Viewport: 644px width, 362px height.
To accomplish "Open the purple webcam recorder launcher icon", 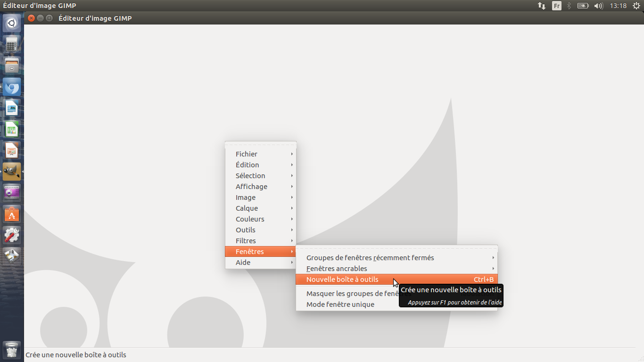I will tap(12, 193).
